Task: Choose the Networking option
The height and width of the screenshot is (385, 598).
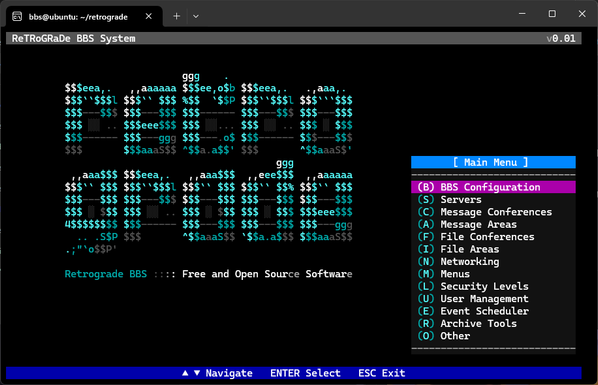Action: pyautogui.click(x=493, y=261)
